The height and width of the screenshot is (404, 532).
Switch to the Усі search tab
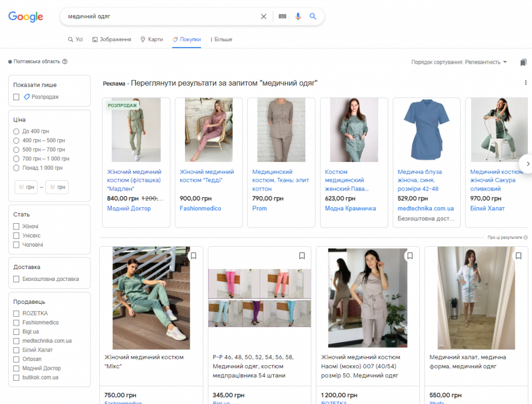click(x=75, y=39)
